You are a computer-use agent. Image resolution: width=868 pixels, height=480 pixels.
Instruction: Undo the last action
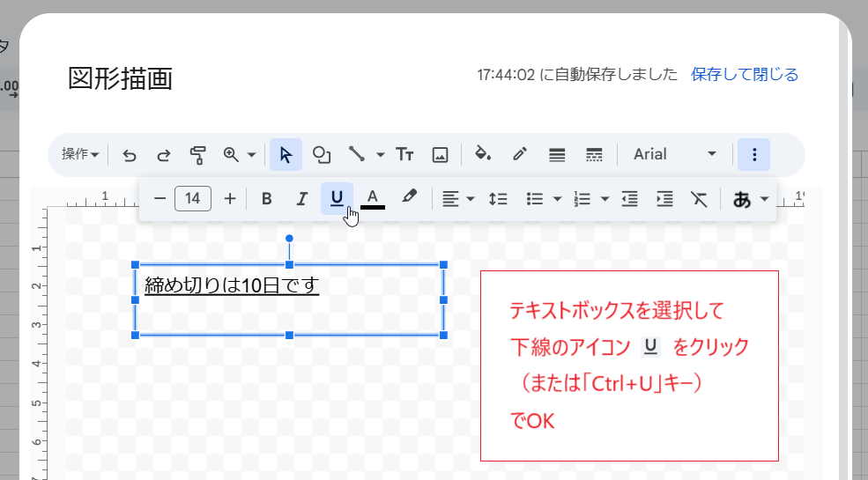click(x=129, y=155)
